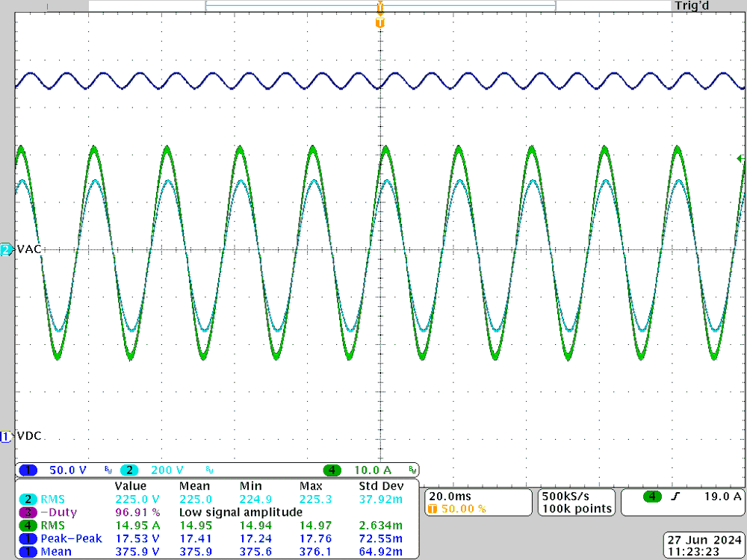This screenshot has height=560, width=747.
Task: Click the Trig'd trigger status indicator
Action: [x=690, y=6]
